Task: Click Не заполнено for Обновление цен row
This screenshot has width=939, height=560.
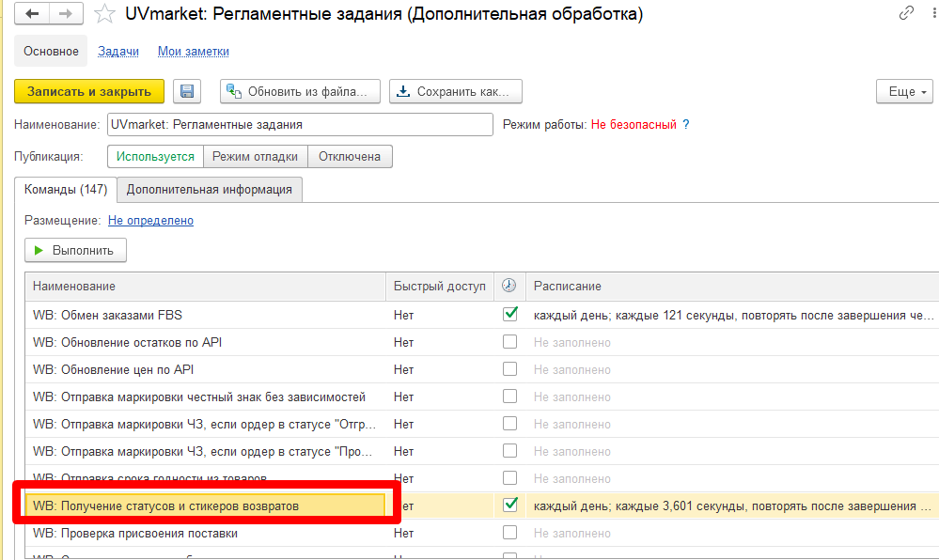Action: (x=571, y=369)
